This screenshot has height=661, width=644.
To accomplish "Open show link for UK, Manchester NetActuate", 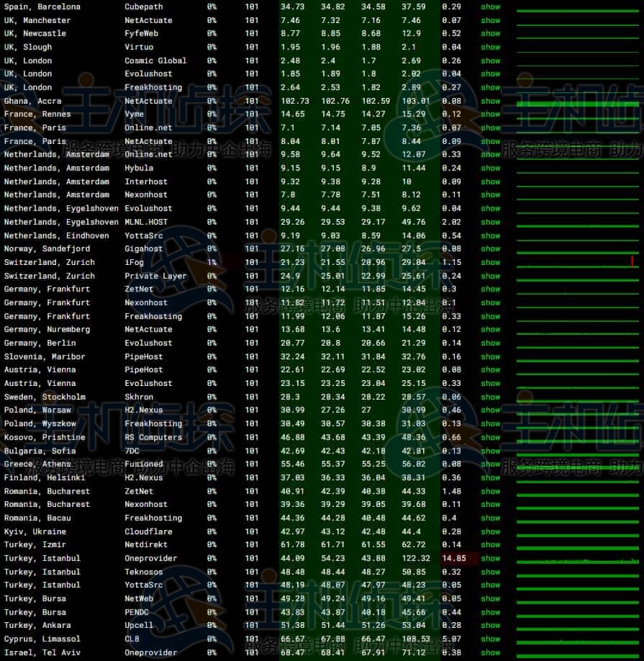I will point(490,20).
